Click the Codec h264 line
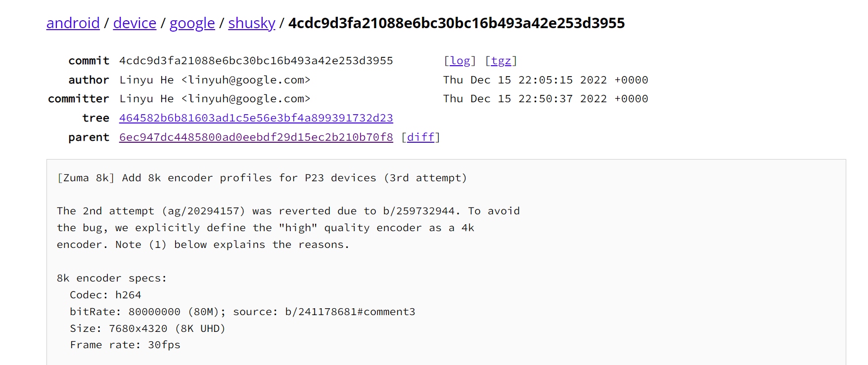The height and width of the screenshot is (365, 868). (105, 295)
